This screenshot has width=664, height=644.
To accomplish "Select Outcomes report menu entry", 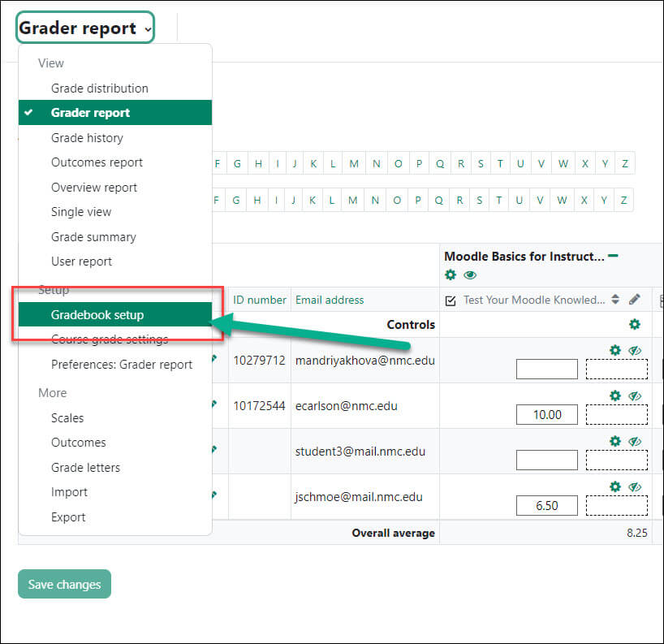I will coord(97,162).
